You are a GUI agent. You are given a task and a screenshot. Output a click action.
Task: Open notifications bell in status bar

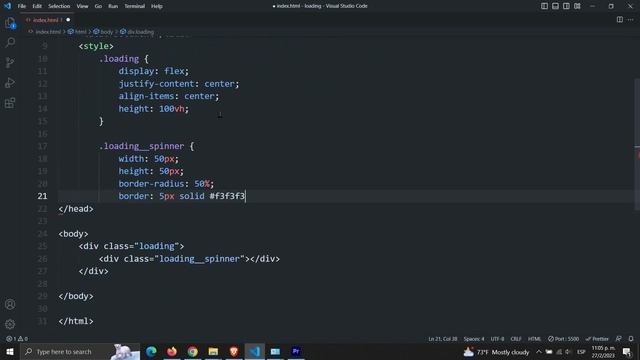point(631,339)
